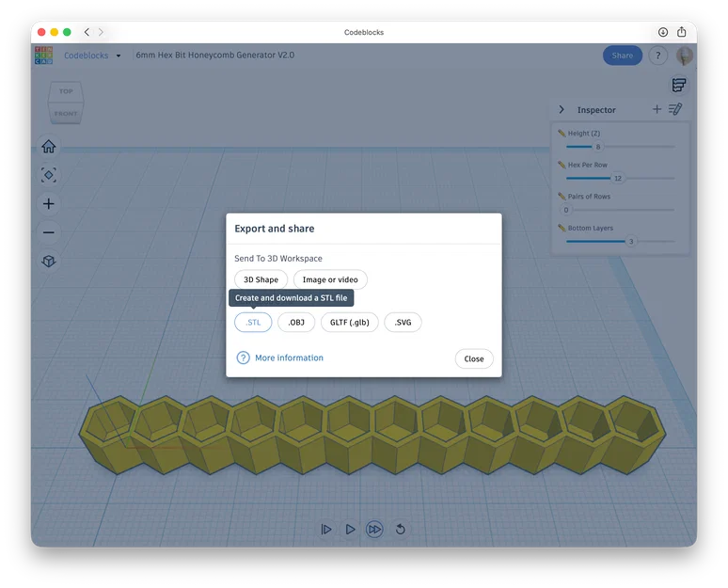This screenshot has height=588, width=728.
Task: Click the Bottom Layers pencil icon
Action: (562, 228)
